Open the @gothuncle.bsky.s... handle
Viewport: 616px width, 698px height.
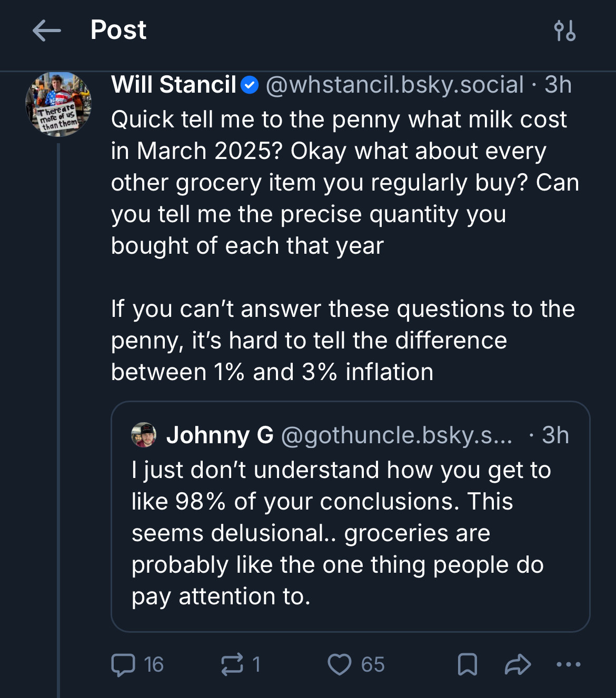click(396, 435)
